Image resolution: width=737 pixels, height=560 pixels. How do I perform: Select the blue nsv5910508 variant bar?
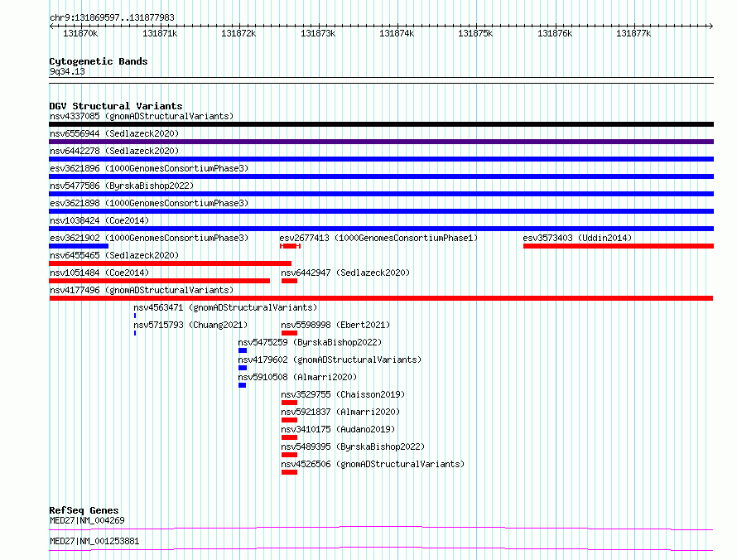pyautogui.click(x=242, y=385)
